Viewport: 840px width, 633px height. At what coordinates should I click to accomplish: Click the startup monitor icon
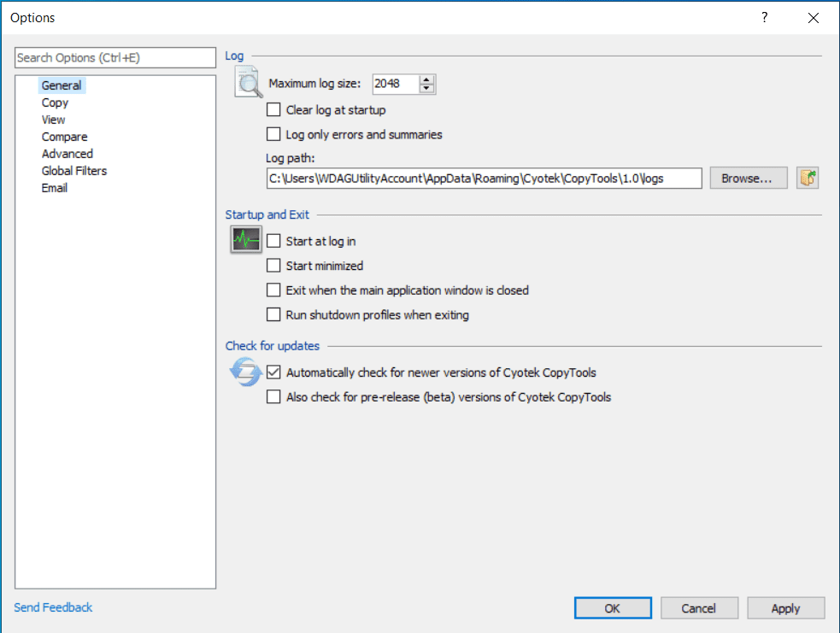coord(246,240)
